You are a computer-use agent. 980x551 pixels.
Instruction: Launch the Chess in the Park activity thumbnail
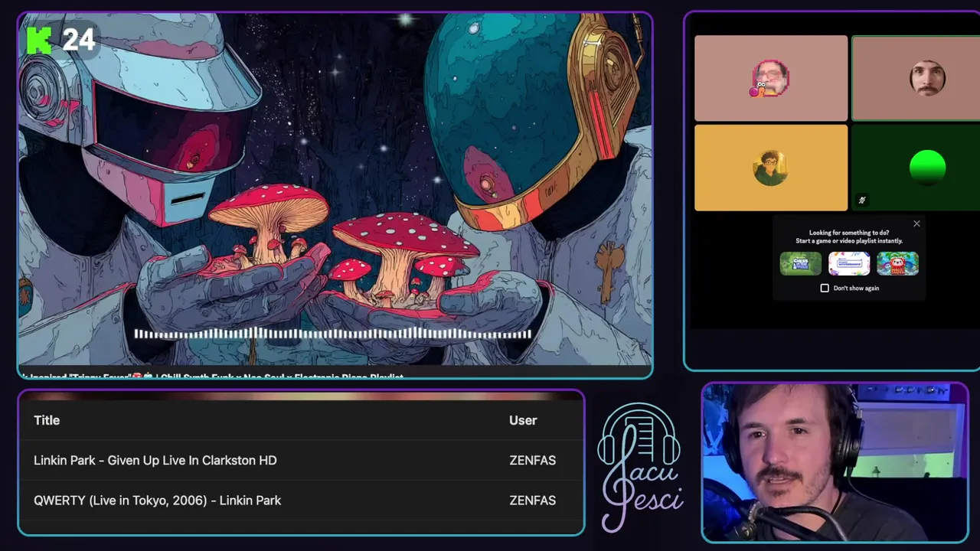(800, 263)
